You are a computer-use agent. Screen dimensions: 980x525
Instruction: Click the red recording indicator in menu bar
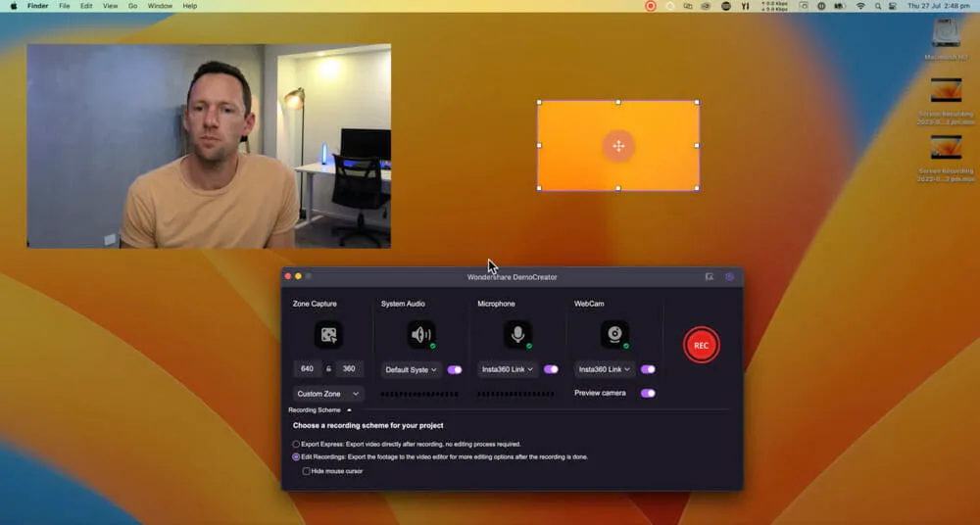(651, 6)
